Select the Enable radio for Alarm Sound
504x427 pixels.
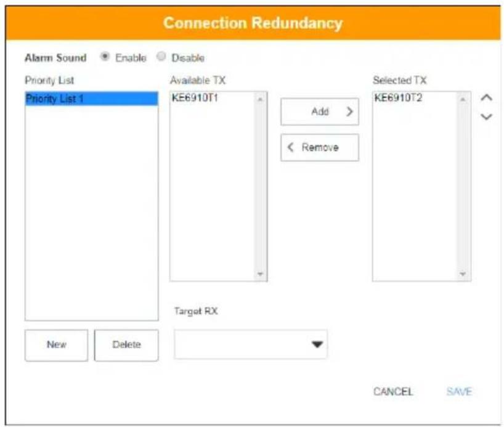point(105,57)
